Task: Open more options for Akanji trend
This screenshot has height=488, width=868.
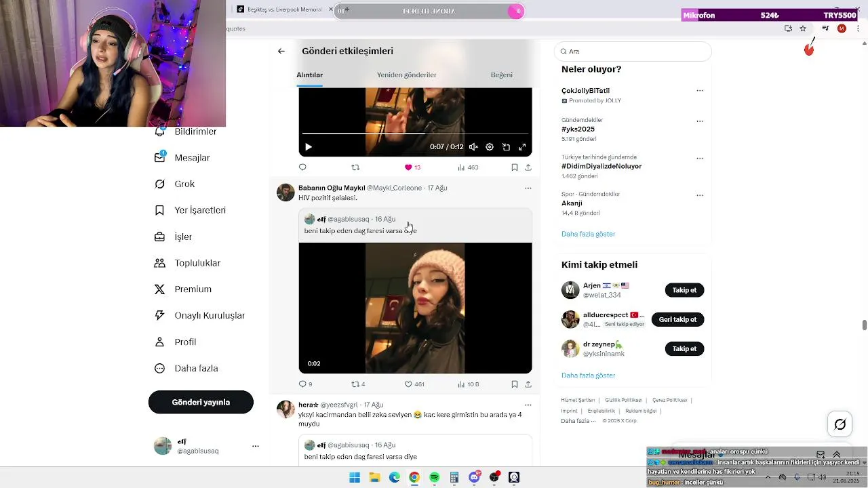Action: pos(700,195)
